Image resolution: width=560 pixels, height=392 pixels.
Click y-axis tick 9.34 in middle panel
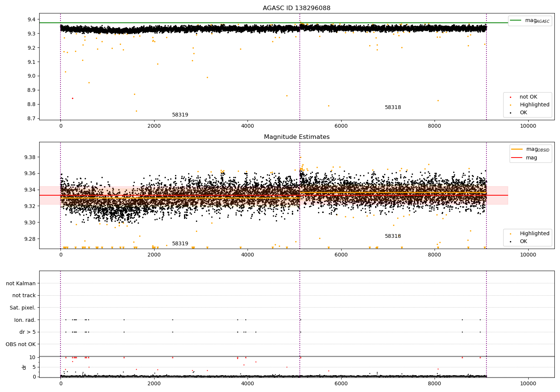(x=30, y=190)
